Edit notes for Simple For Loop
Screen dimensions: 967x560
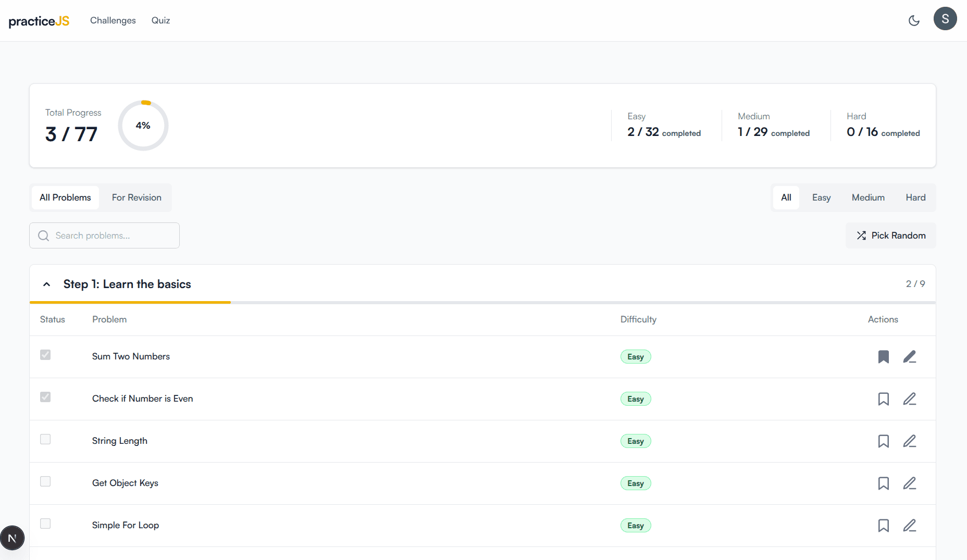[x=909, y=526]
